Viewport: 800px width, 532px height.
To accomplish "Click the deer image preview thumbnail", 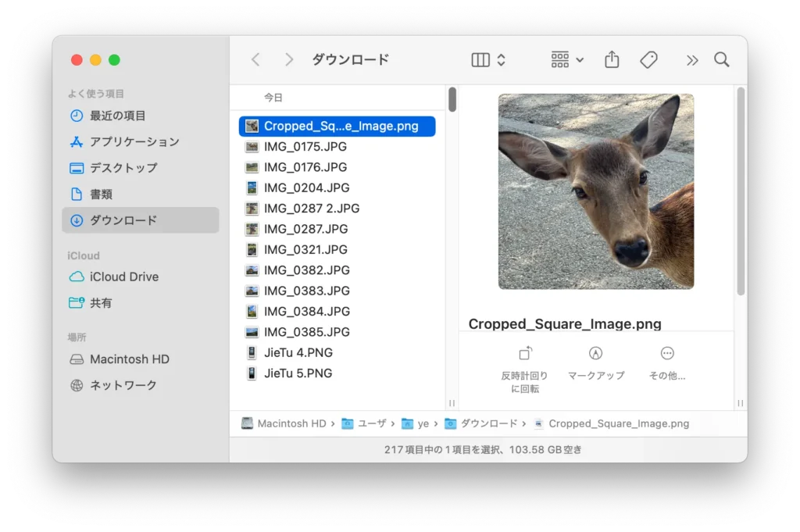I will pyautogui.click(x=596, y=191).
